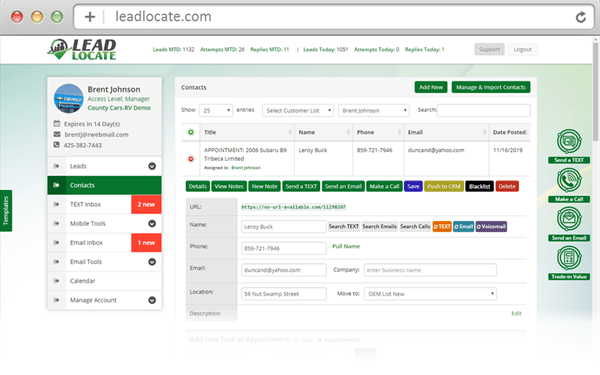Expand the Leads menu chevron

coord(152,166)
